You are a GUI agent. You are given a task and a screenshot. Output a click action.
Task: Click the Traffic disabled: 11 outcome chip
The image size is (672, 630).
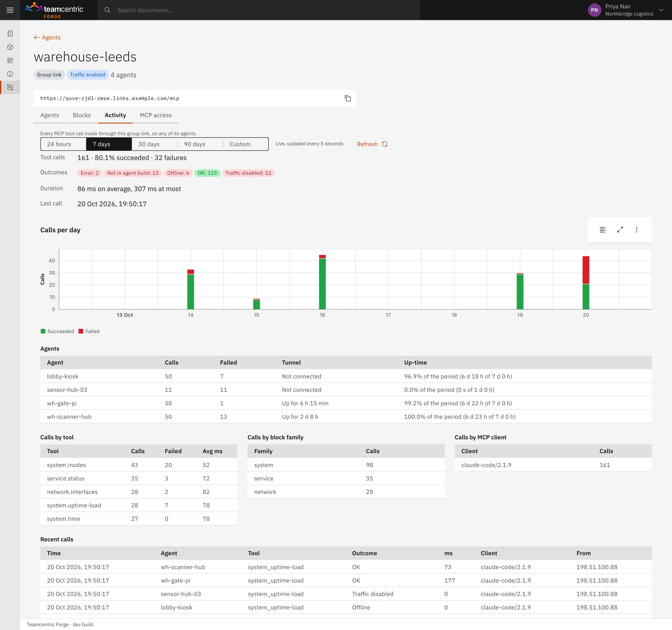pos(248,173)
